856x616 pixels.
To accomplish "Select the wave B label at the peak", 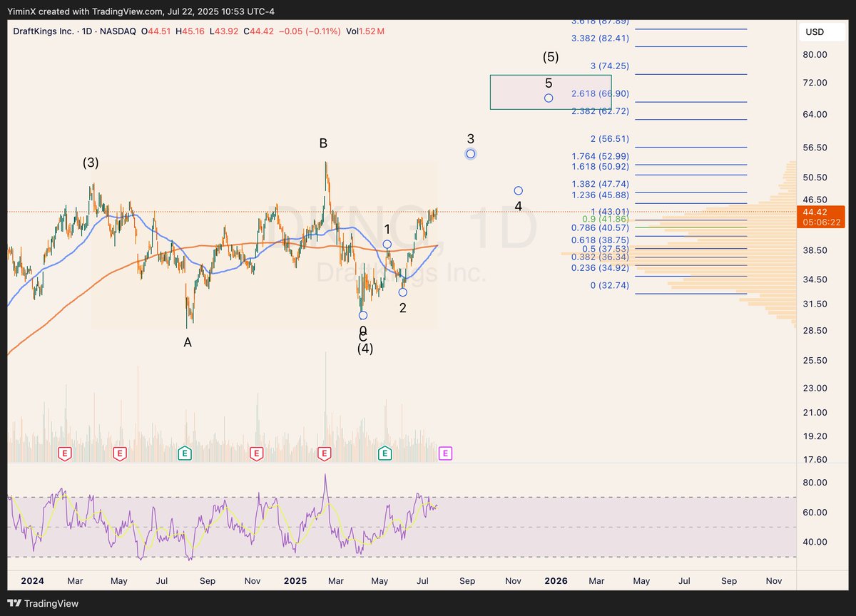I will coord(323,143).
